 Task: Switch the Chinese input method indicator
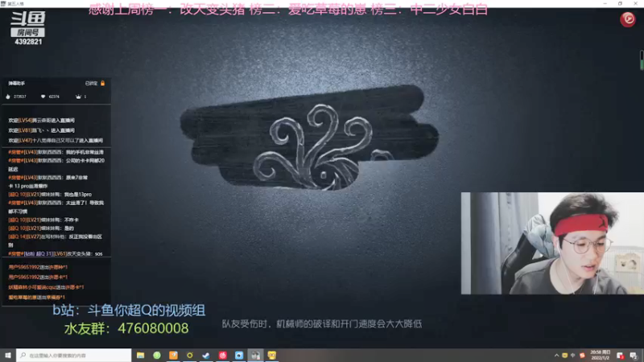573,356
